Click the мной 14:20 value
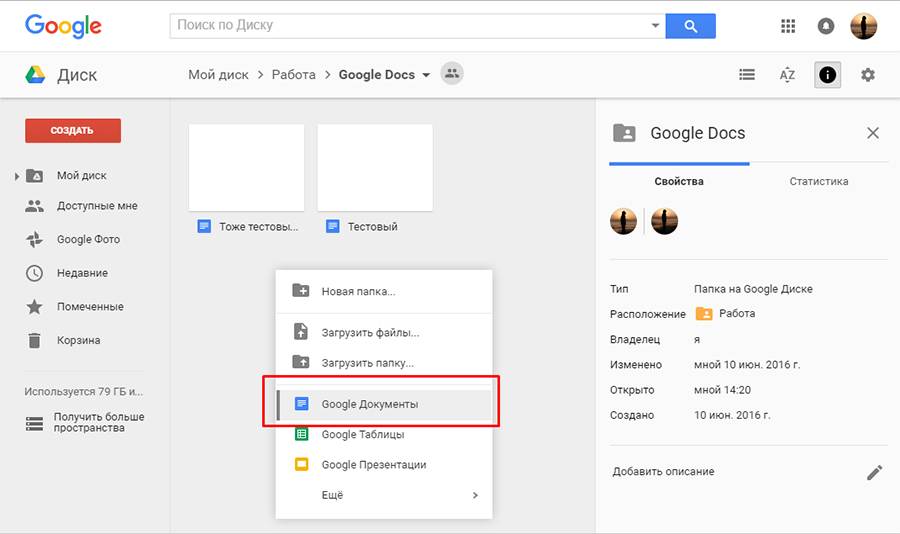Screen dimensions: 900x534 [x=722, y=390]
